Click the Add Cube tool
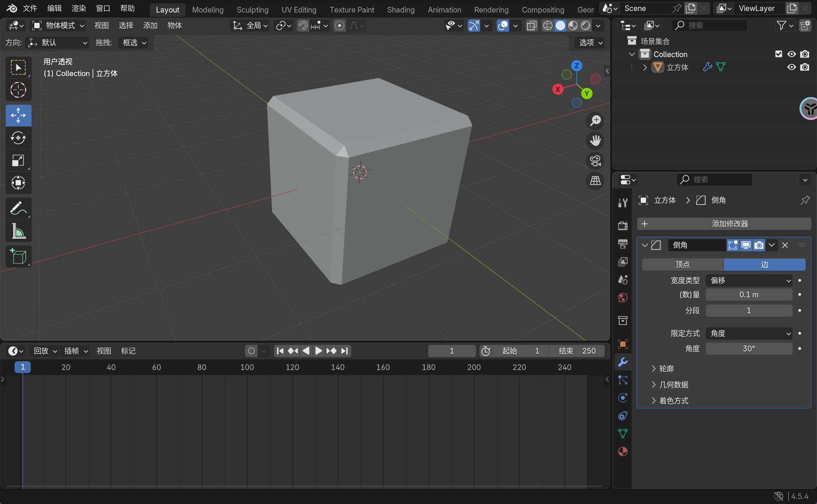 tap(18, 257)
